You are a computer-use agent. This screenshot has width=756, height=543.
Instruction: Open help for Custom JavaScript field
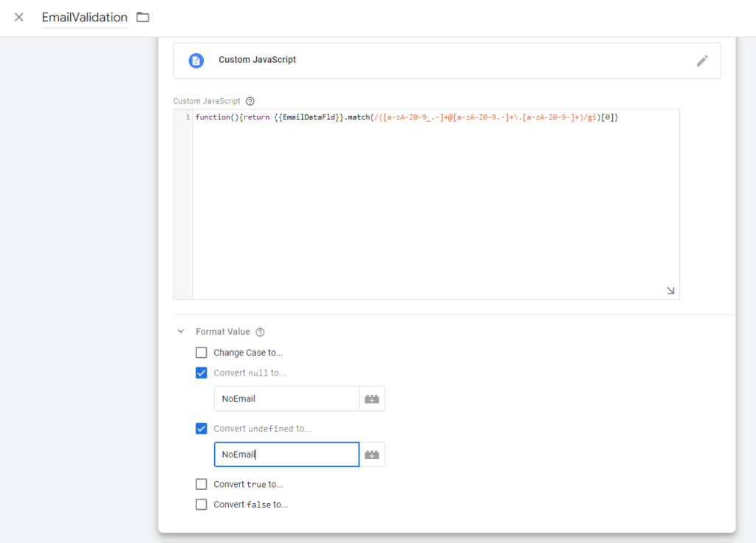point(250,101)
